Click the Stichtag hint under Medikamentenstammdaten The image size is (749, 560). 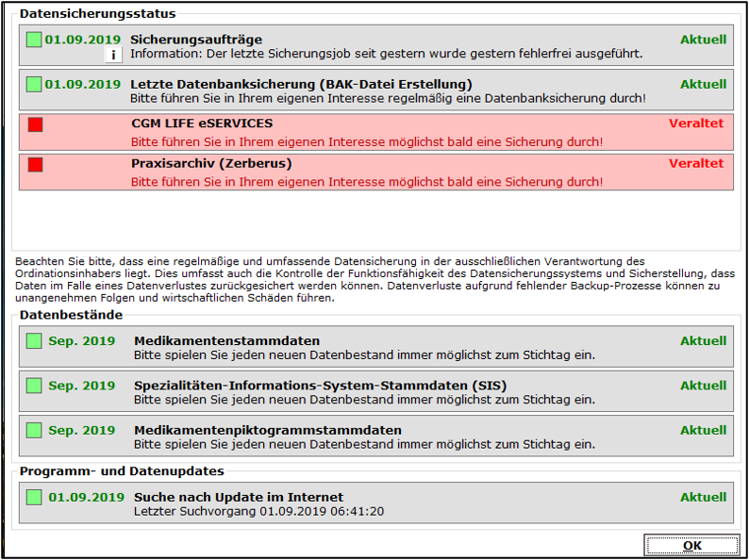[x=364, y=355]
